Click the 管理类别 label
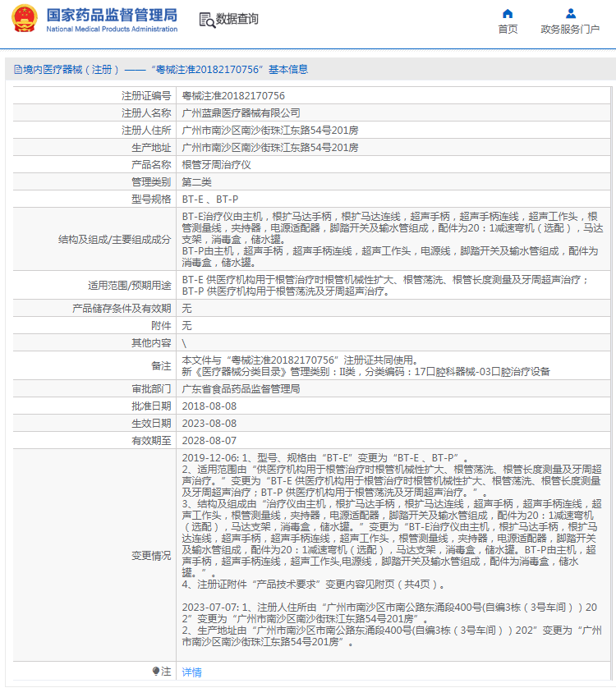 click(151, 181)
